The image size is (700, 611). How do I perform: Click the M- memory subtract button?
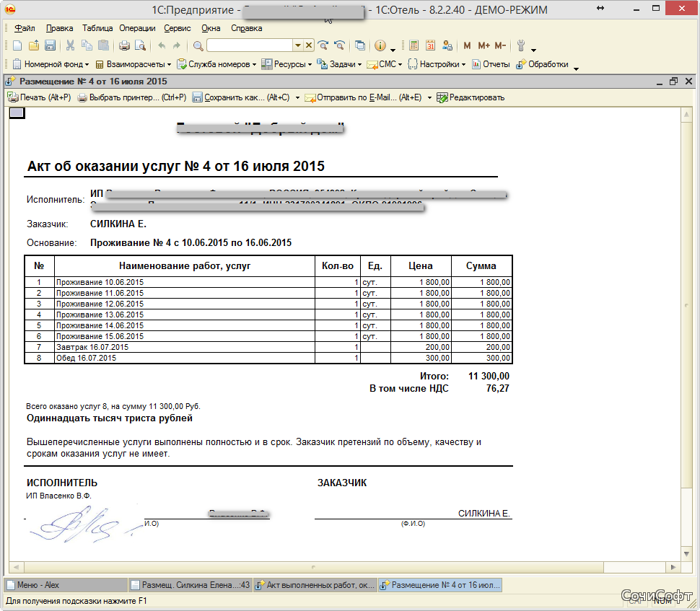500,45
